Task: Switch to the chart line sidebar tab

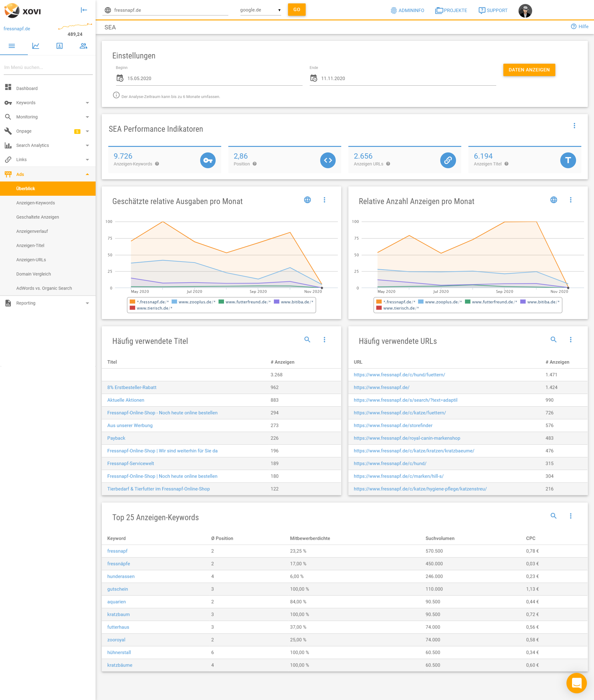Action: (36, 46)
